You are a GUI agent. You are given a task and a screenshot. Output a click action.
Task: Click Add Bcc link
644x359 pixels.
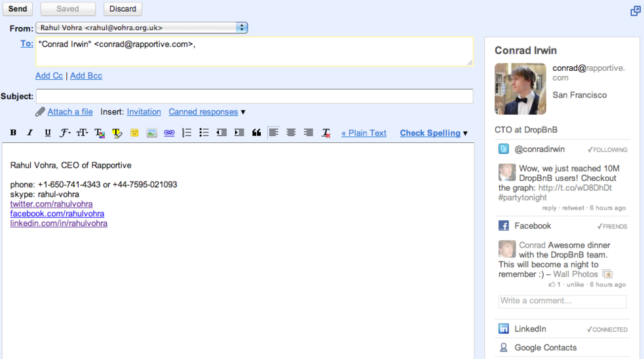tap(86, 75)
